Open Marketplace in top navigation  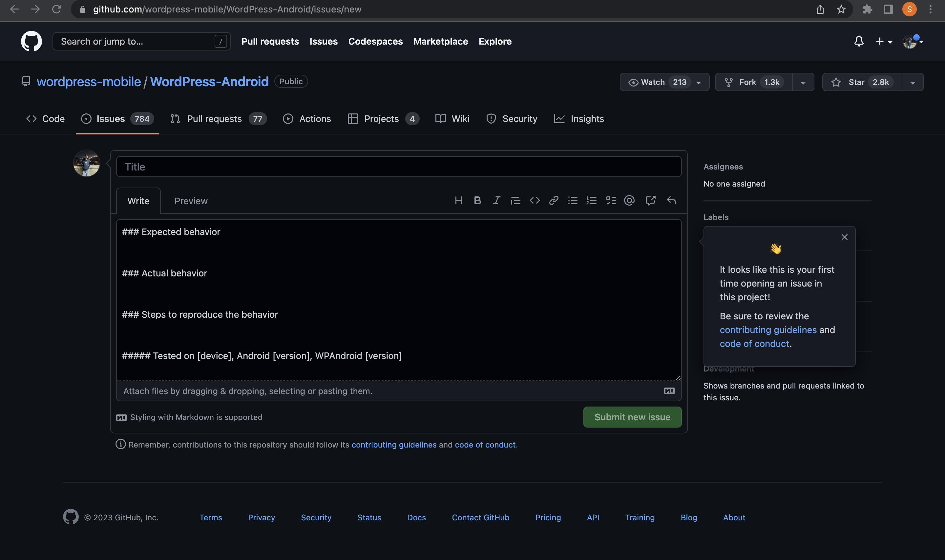tap(440, 41)
